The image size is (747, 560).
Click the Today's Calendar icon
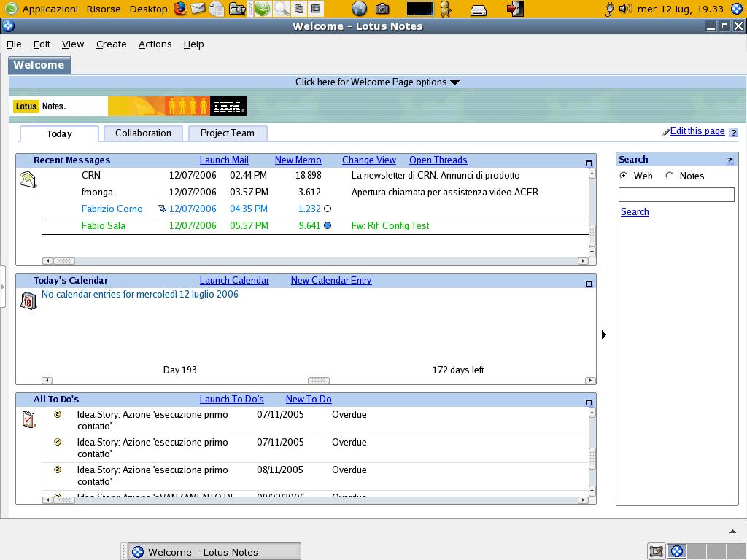coord(28,300)
